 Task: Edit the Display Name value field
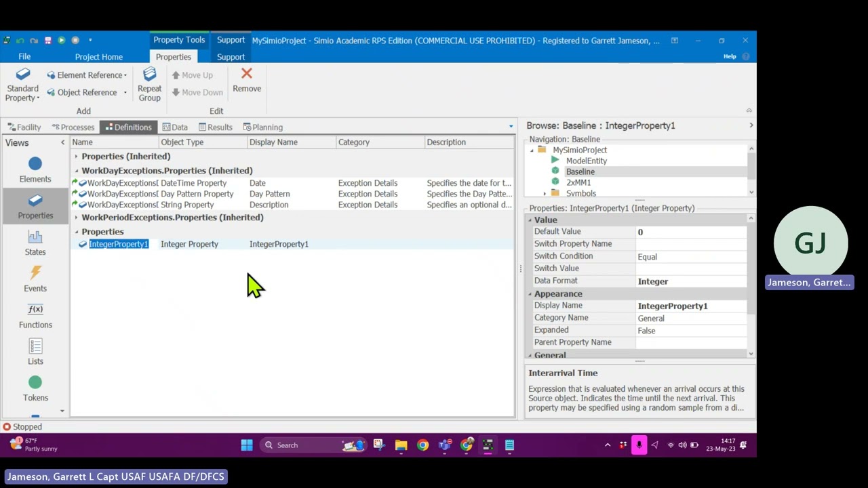click(691, 306)
